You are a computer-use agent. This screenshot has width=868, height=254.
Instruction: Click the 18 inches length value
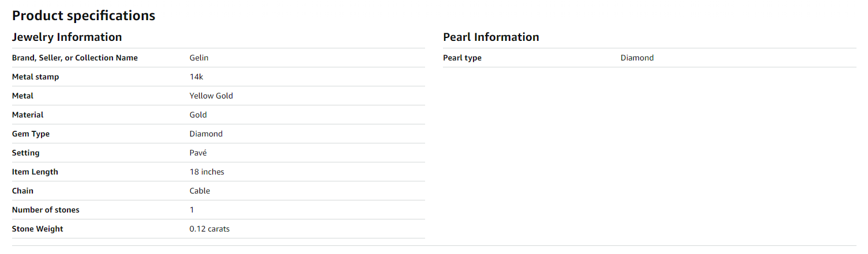206,172
